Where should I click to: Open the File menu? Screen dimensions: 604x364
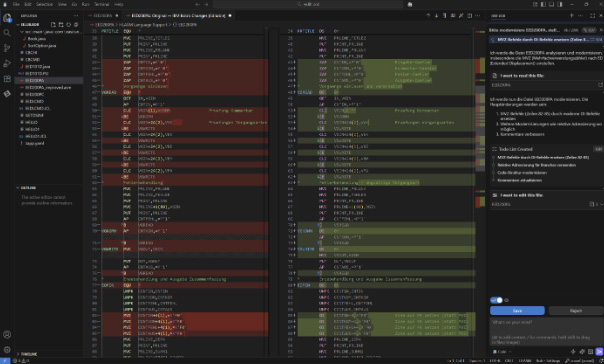[x=16, y=4]
